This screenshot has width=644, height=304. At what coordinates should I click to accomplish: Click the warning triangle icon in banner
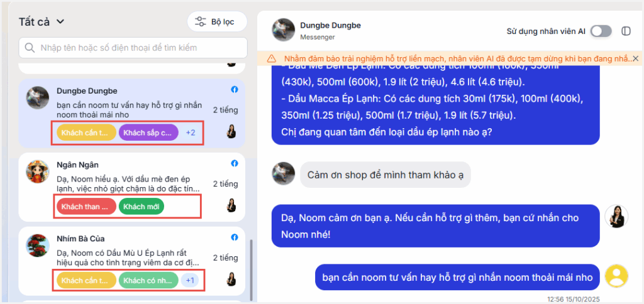click(272, 58)
